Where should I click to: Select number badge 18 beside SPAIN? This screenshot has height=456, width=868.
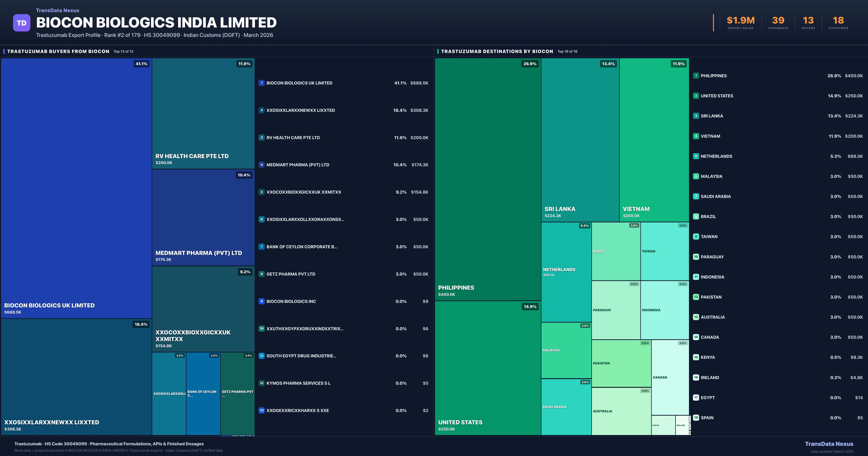(x=696, y=418)
